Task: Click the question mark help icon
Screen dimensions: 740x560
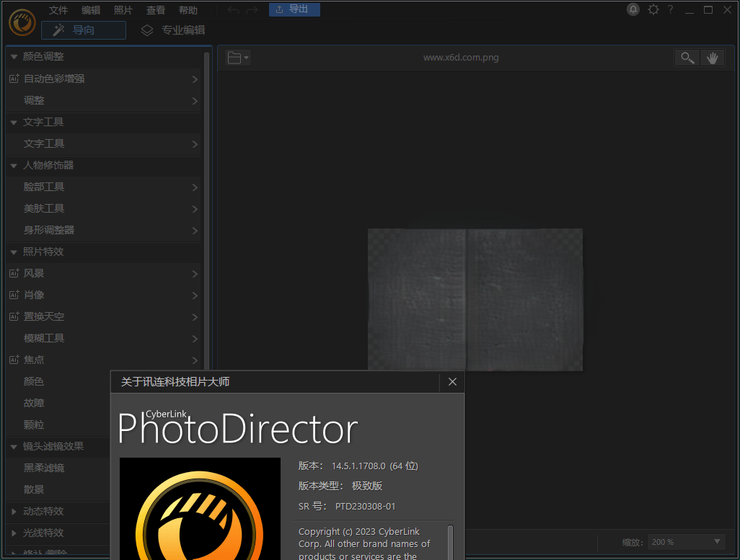Action: click(670, 9)
